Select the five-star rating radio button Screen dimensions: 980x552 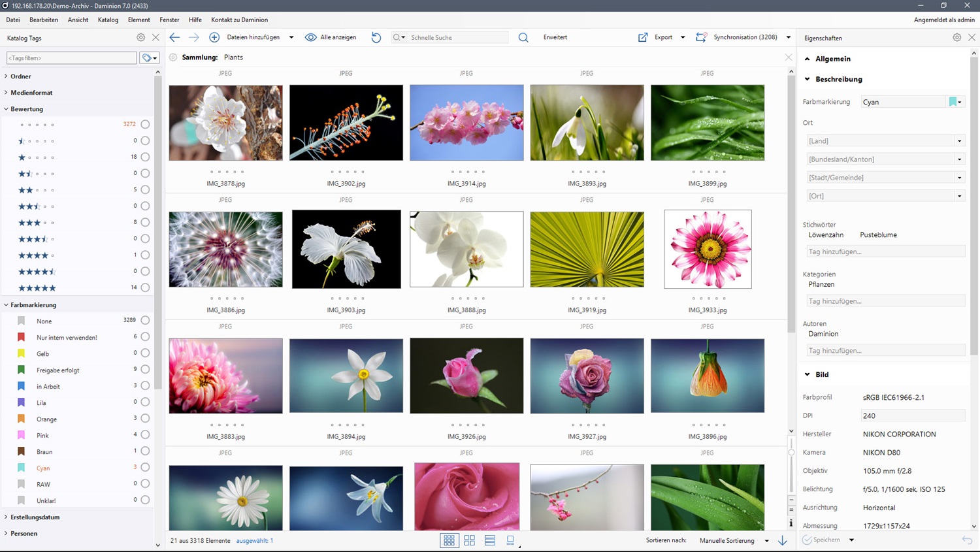145,287
